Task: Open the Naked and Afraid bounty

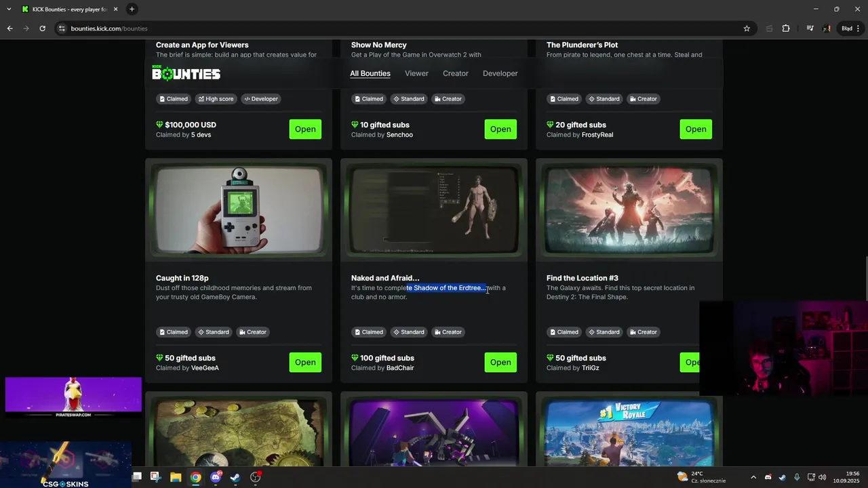Action: pos(500,362)
